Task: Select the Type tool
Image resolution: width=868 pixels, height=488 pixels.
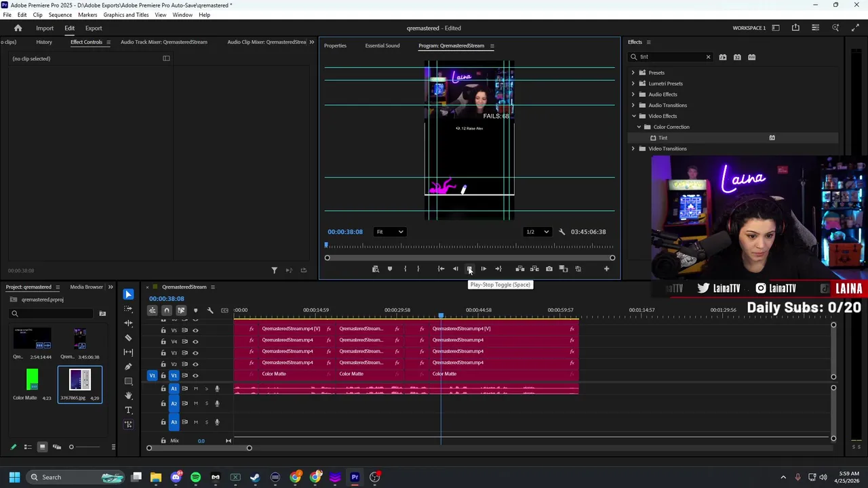Action: coord(128,410)
